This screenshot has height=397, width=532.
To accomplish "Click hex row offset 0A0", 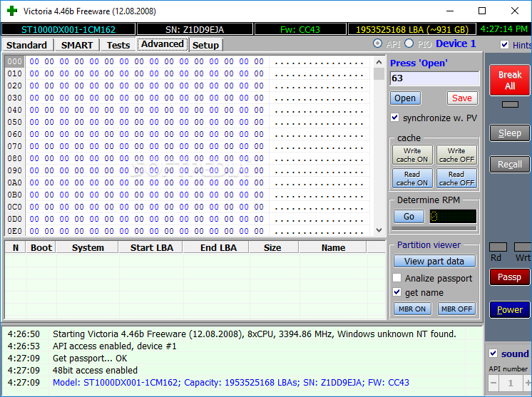I will 14,182.
